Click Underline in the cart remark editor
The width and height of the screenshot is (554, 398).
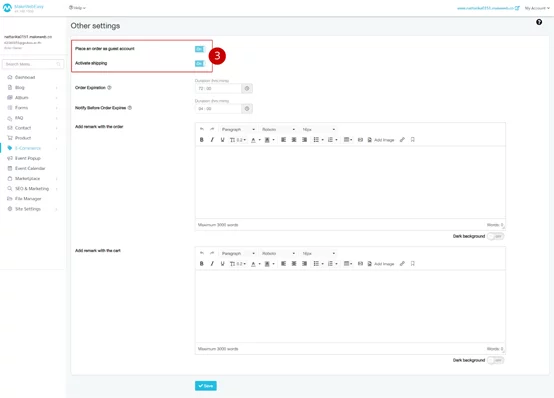222,264
